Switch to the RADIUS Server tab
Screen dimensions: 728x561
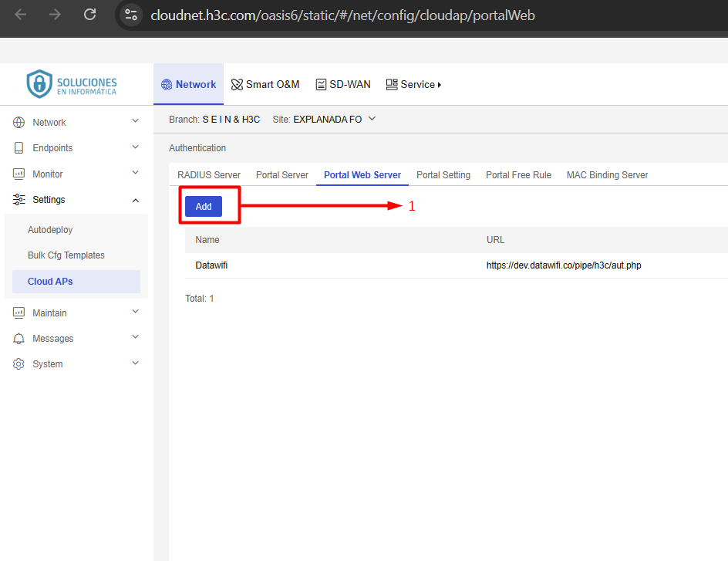(x=209, y=175)
